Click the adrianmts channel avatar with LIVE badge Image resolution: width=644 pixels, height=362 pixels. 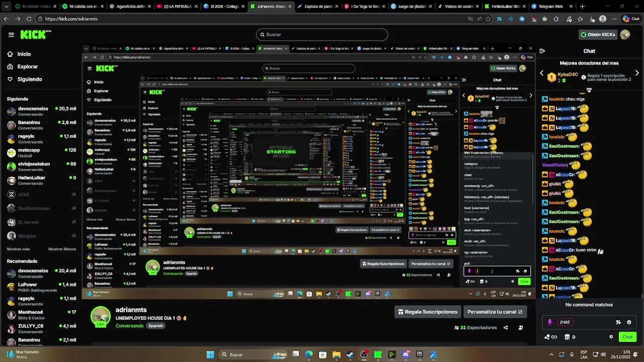click(x=101, y=317)
